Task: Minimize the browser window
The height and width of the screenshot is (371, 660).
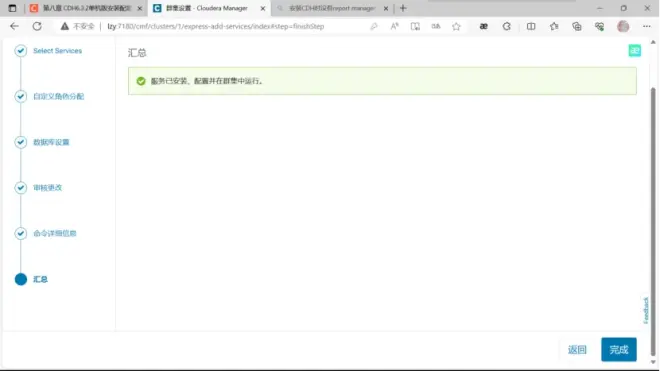Action: click(x=600, y=8)
